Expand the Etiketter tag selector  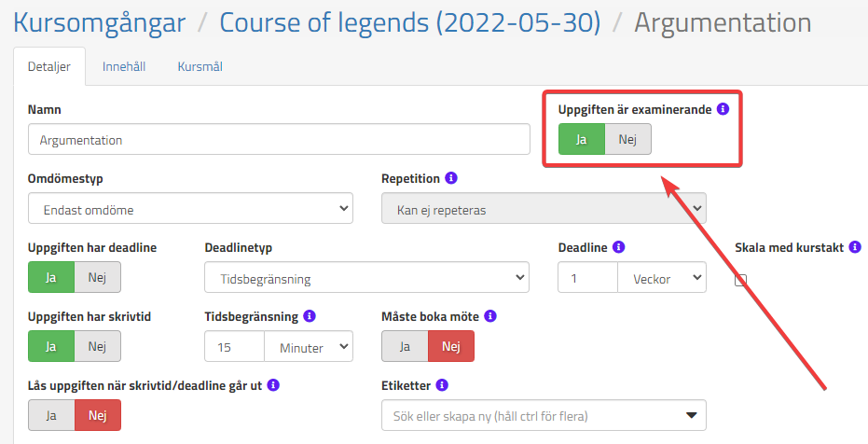coord(543,415)
